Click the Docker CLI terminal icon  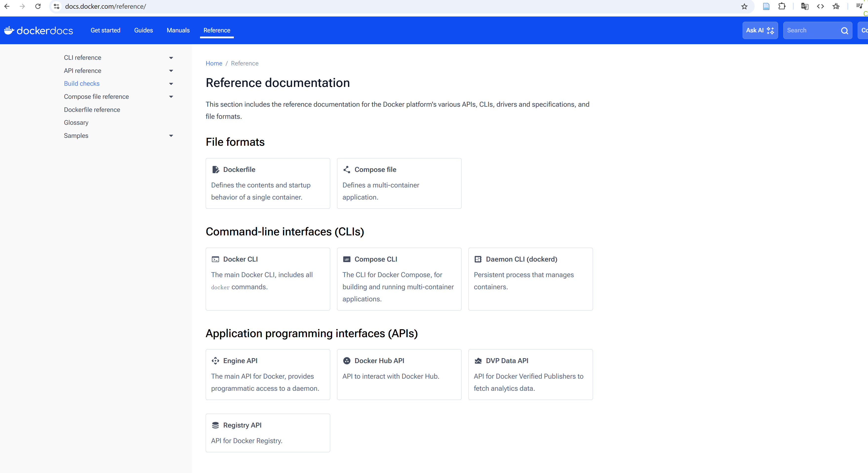215,259
